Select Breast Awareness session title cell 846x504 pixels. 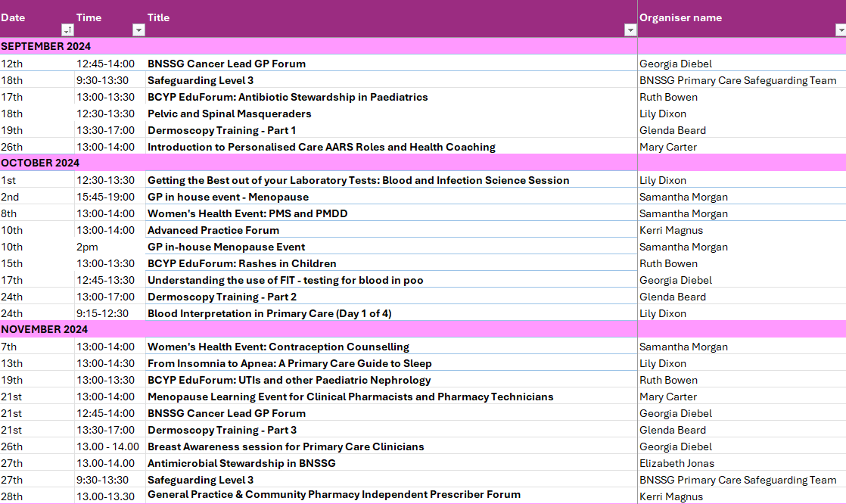point(286,446)
